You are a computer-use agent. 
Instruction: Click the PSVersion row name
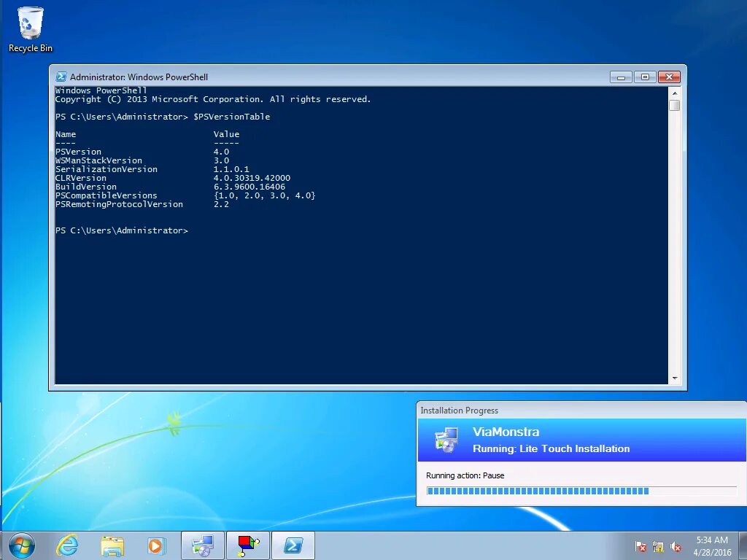pyautogui.click(x=78, y=152)
